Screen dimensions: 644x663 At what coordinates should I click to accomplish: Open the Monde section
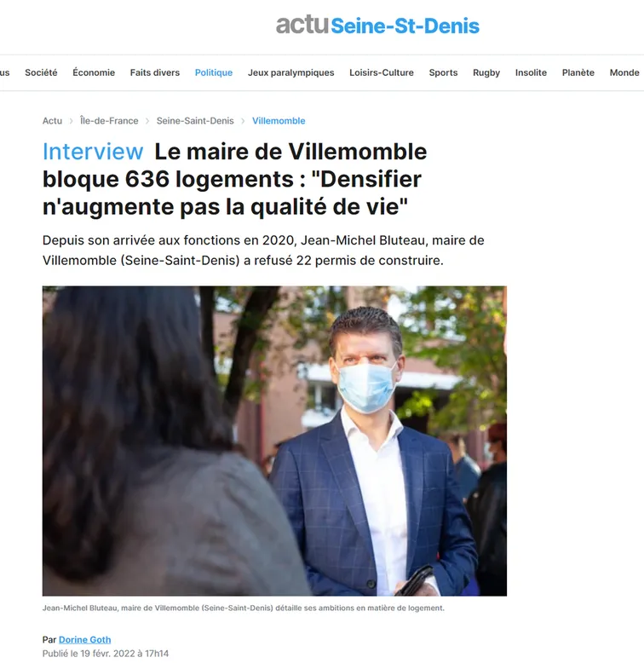coord(624,72)
